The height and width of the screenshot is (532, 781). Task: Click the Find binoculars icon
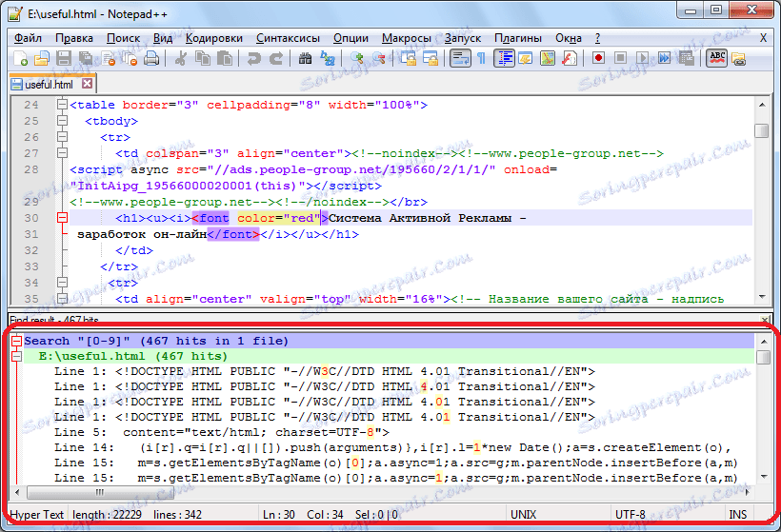[x=306, y=59]
